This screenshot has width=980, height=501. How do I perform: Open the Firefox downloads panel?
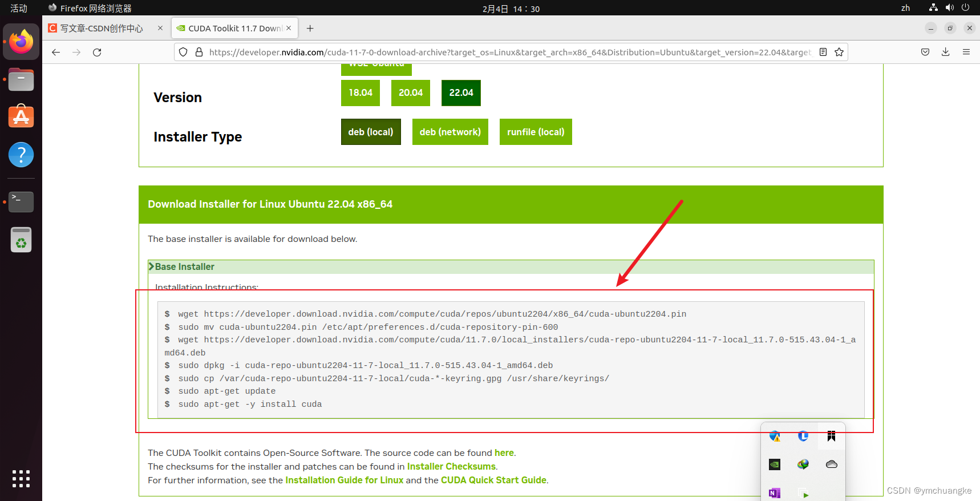point(946,52)
